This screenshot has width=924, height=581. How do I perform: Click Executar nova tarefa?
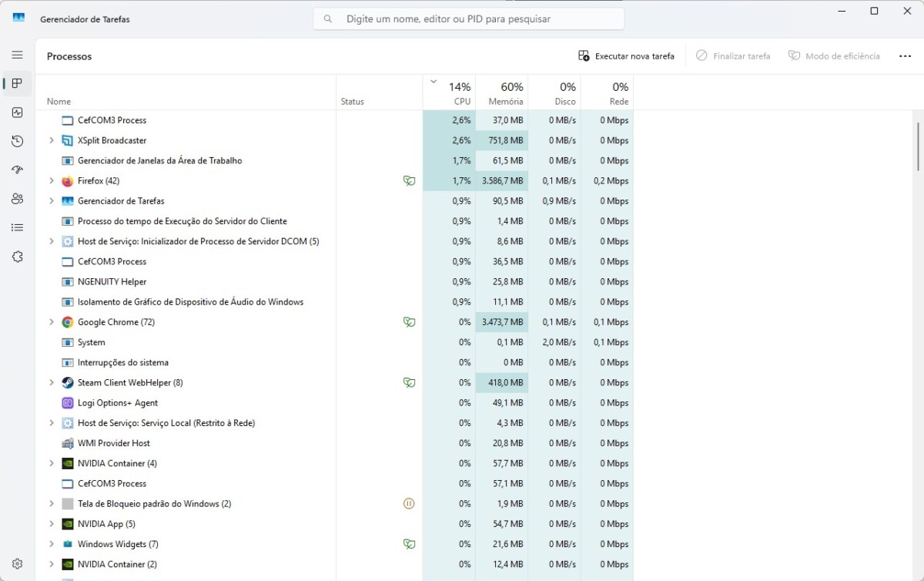(x=626, y=55)
